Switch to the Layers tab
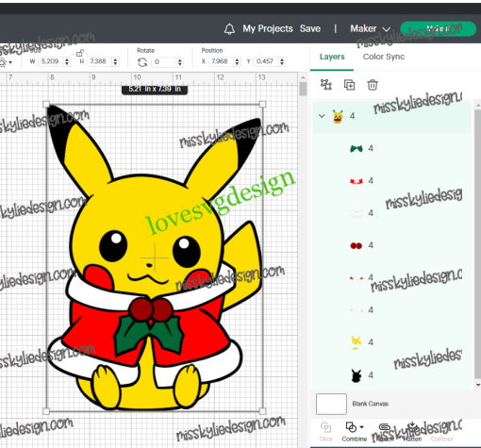This screenshot has width=481, height=448. [332, 57]
